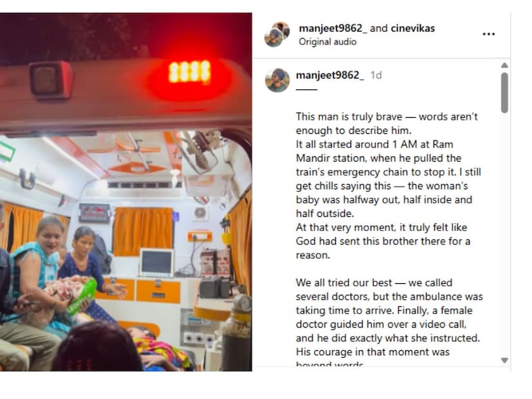Click the caption paragraph starting 'We all tried'
532x399 pixels.
(x=389, y=324)
